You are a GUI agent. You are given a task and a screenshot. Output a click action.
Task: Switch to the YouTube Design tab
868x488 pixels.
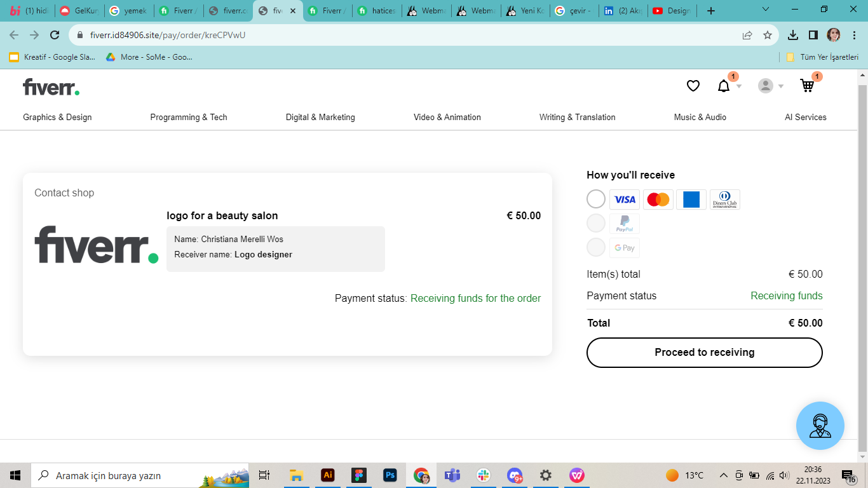[672, 11]
